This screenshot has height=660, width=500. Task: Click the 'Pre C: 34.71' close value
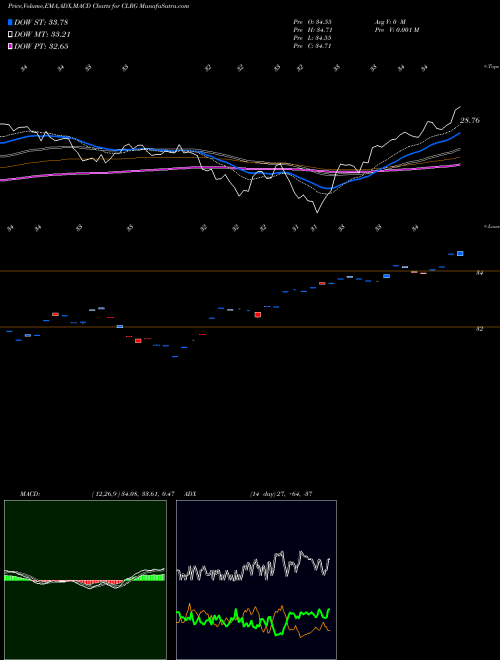click(x=313, y=46)
